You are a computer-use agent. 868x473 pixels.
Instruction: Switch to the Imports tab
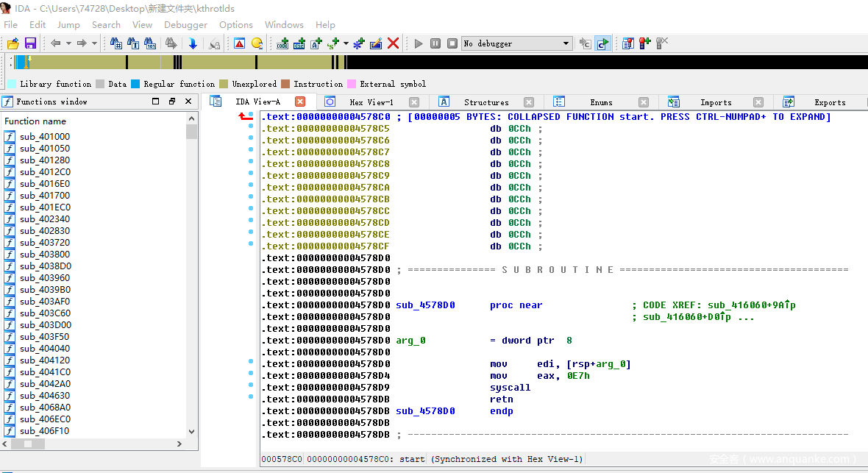[715, 102]
